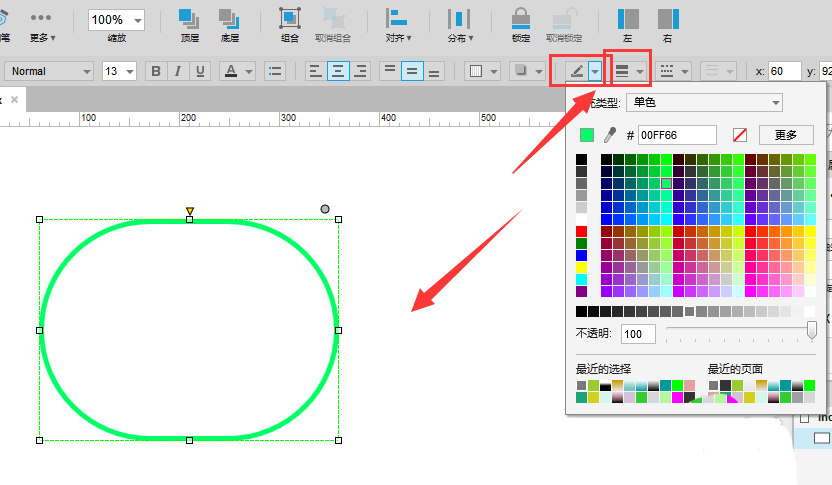The width and height of the screenshot is (832, 485).
Task: Open the line width dropdown arrow
Action: tap(640, 72)
